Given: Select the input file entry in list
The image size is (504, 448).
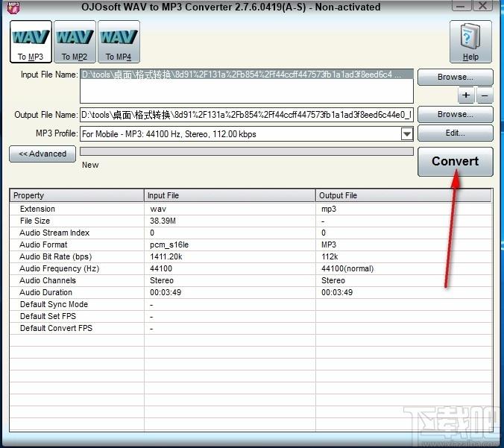Looking at the screenshot, I should pos(247,75).
